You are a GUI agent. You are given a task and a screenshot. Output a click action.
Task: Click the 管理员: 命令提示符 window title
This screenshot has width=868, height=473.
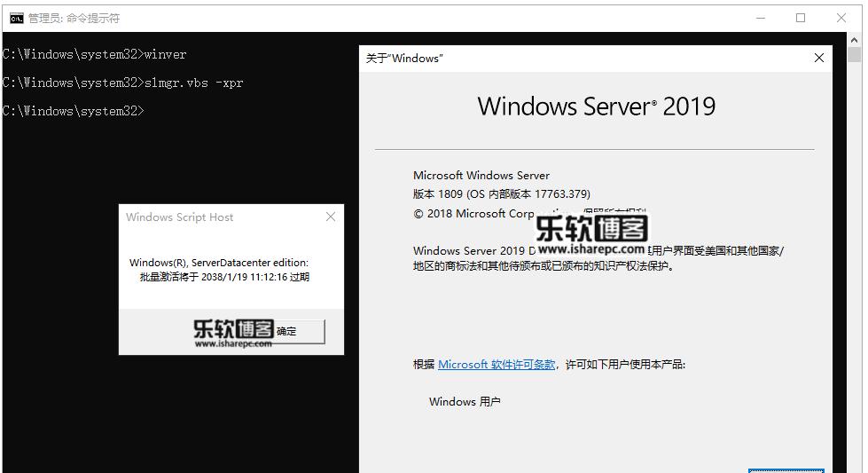tap(74, 19)
